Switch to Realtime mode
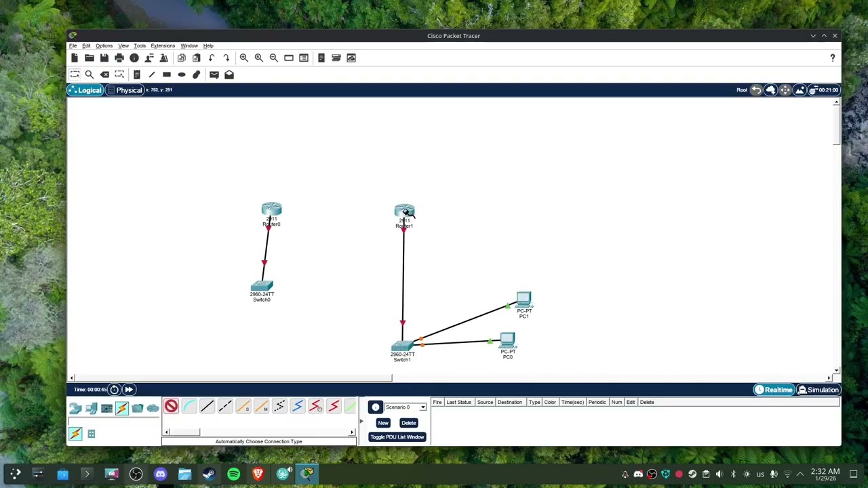The image size is (868, 488). 774,390
